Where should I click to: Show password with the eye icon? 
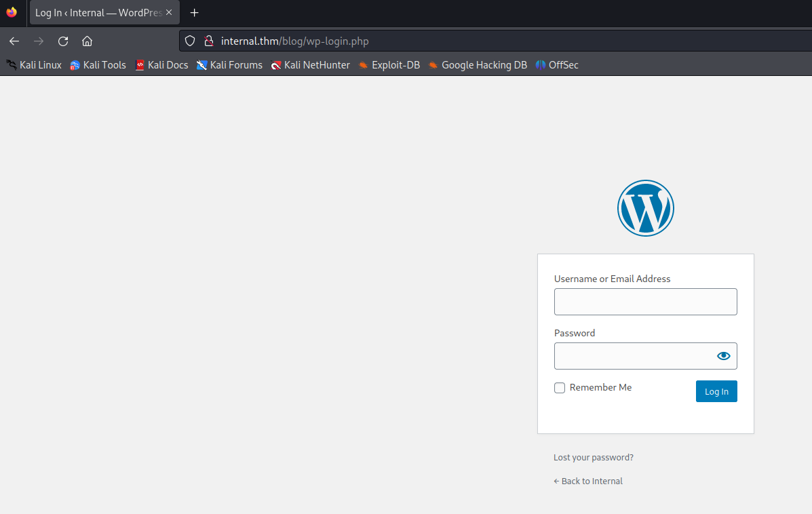pyautogui.click(x=723, y=355)
